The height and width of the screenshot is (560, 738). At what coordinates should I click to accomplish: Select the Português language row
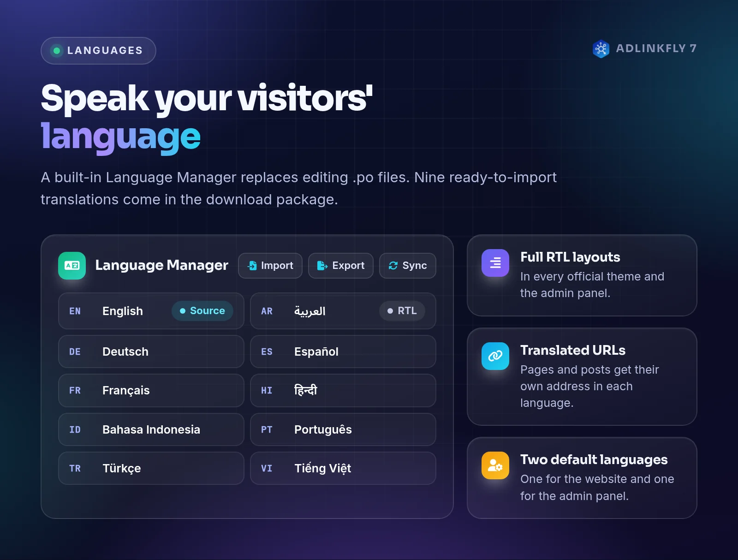coord(343,429)
